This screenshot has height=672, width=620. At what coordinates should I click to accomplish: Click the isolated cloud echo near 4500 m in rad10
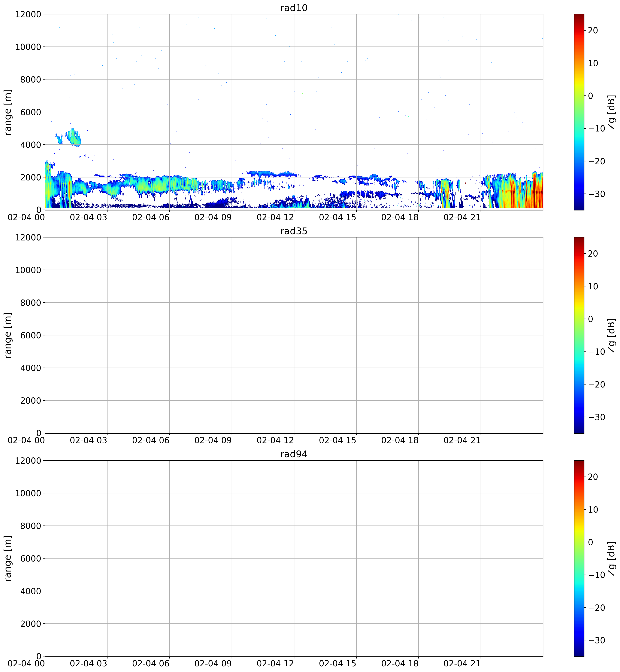click(73, 137)
